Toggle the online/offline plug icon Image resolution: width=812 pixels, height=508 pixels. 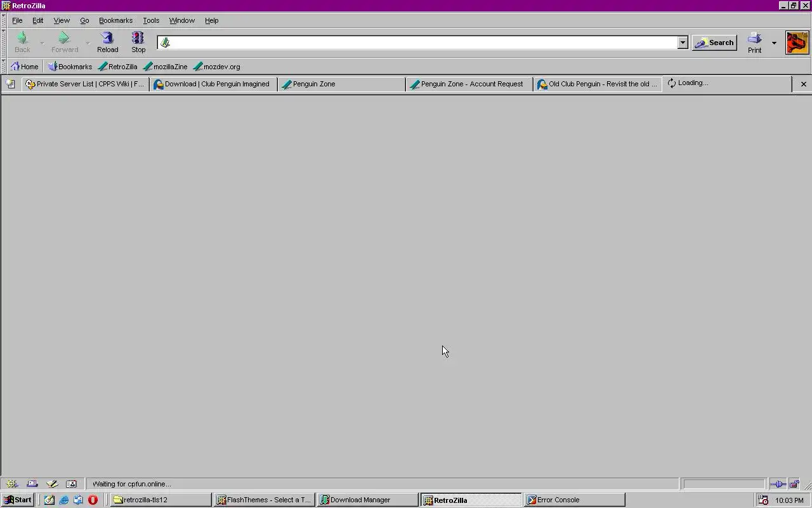[x=778, y=484]
